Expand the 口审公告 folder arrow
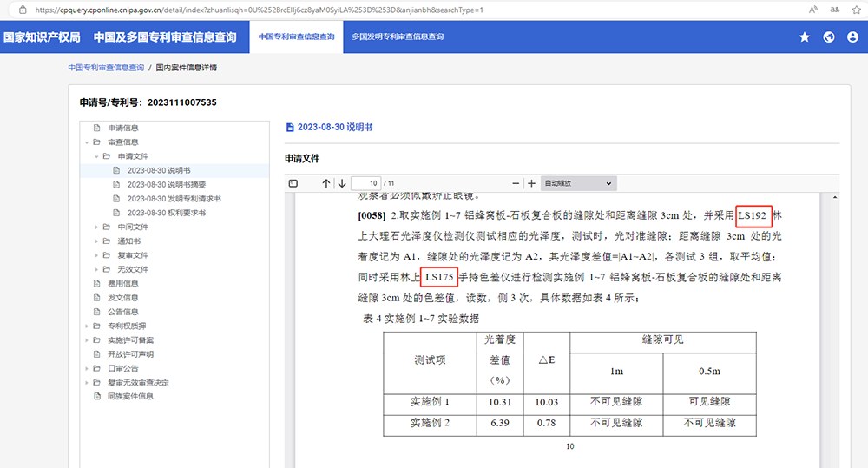The width and height of the screenshot is (868, 468). pos(87,369)
